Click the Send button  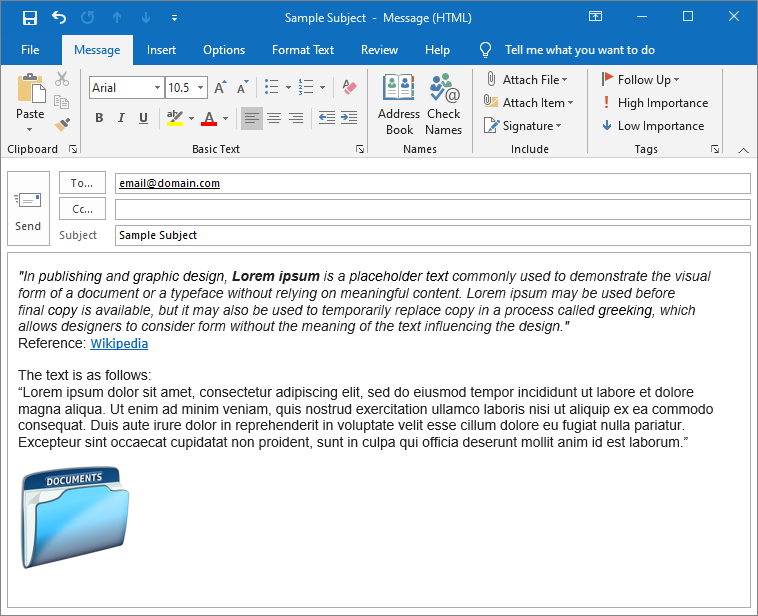pyautogui.click(x=28, y=208)
